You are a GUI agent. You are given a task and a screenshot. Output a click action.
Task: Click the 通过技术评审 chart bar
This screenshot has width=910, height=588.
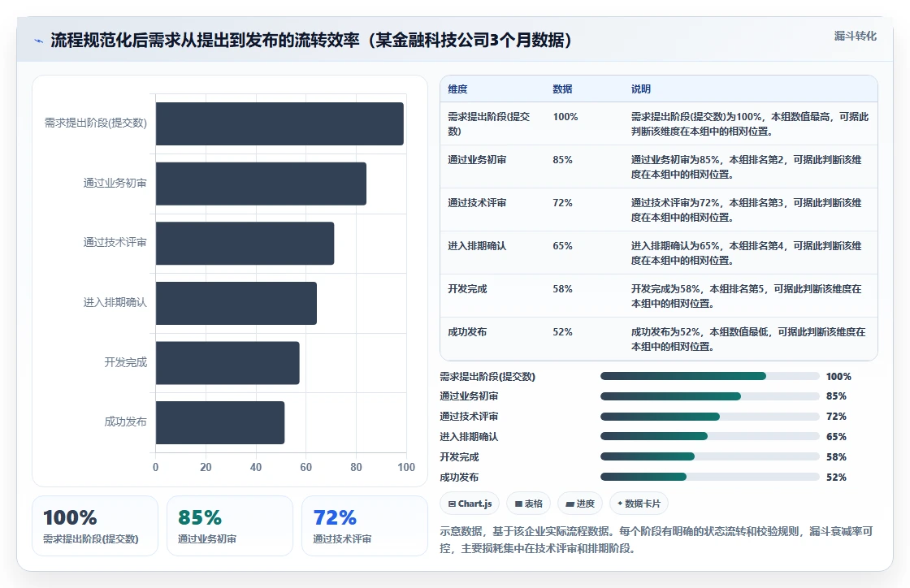(x=245, y=243)
